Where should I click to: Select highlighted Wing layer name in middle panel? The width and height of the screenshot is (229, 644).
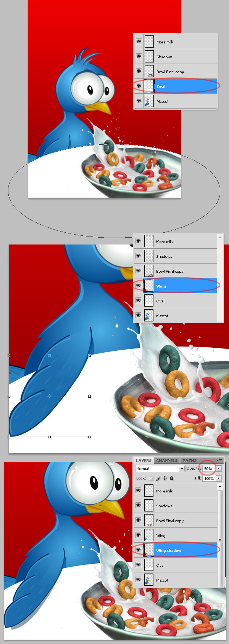(161, 286)
